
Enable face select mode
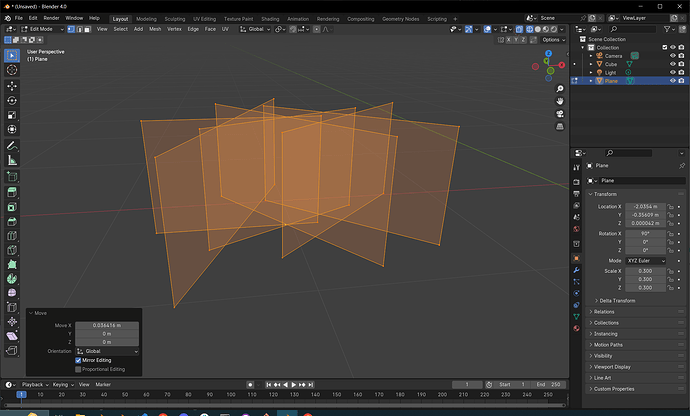[x=87, y=29]
